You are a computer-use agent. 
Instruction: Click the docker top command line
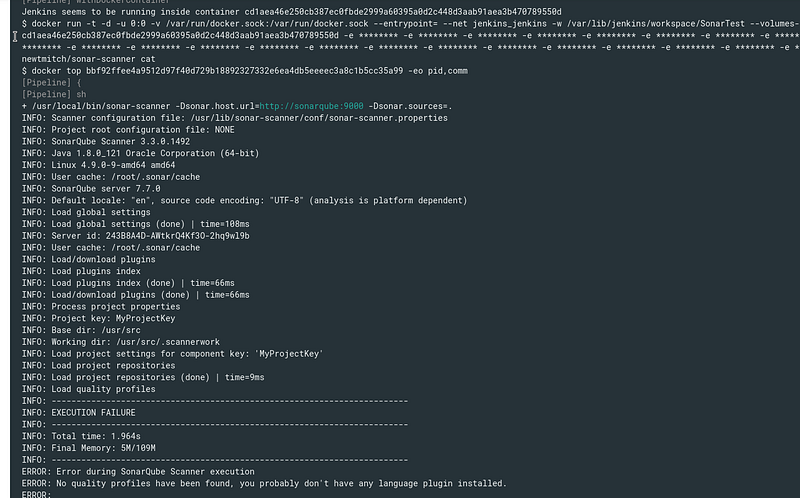[244, 71]
